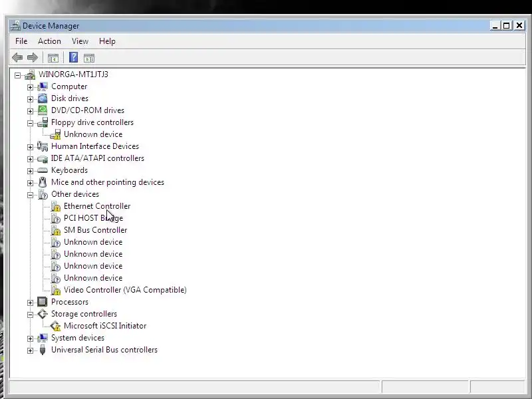Click the mouse icon for pointing devices

(x=43, y=182)
